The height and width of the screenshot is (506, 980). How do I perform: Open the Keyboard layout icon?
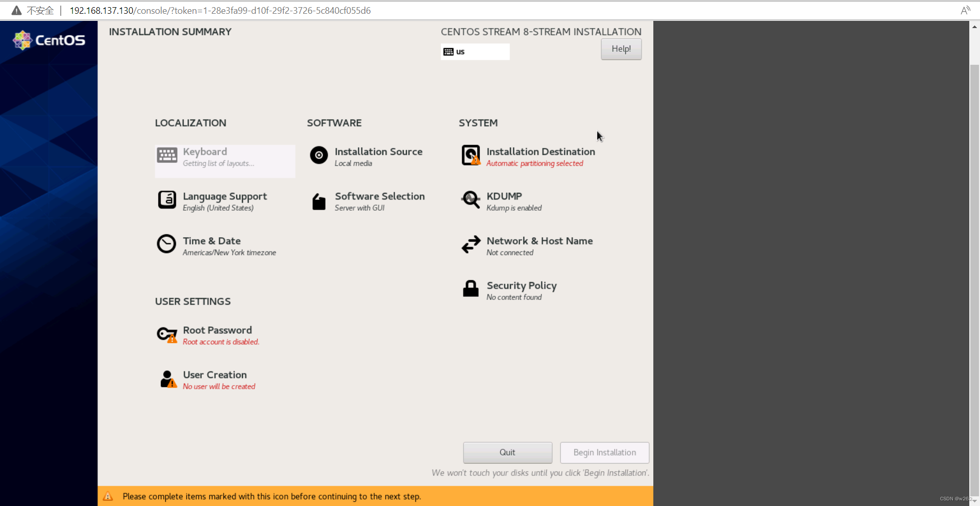click(167, 155)
